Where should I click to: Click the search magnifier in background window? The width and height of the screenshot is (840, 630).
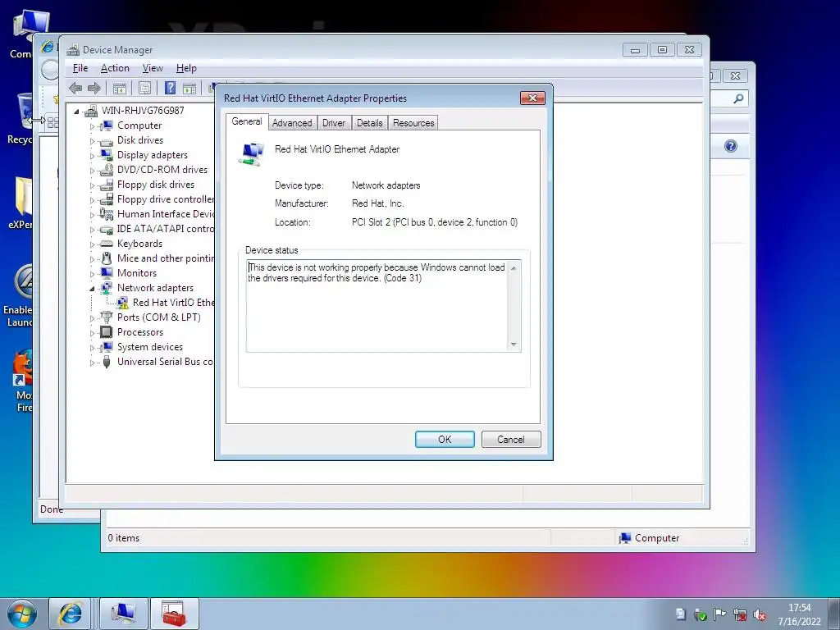point(739,98)
